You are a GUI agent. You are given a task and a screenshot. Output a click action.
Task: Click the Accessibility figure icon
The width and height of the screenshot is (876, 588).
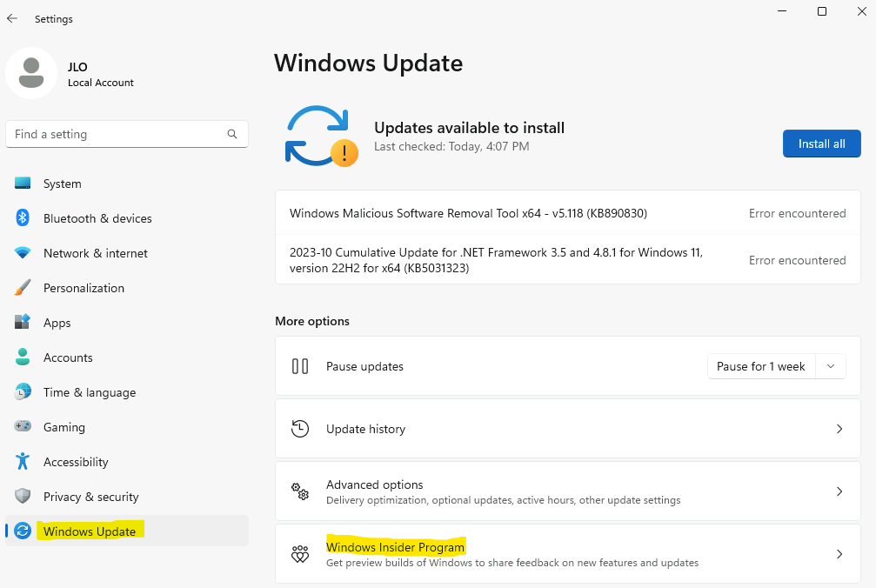[x=23, y=461]
